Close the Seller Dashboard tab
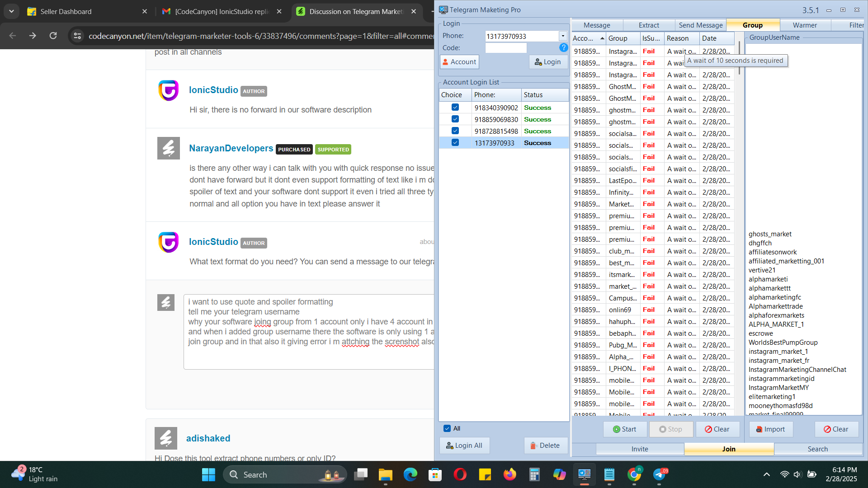This screenshot has height=488, width=868. (145, 11)
